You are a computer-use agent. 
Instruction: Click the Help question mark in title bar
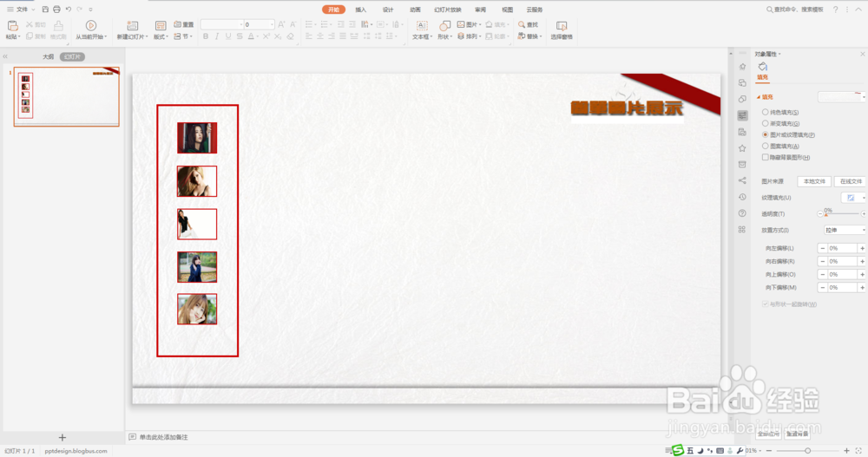[835, 10]
